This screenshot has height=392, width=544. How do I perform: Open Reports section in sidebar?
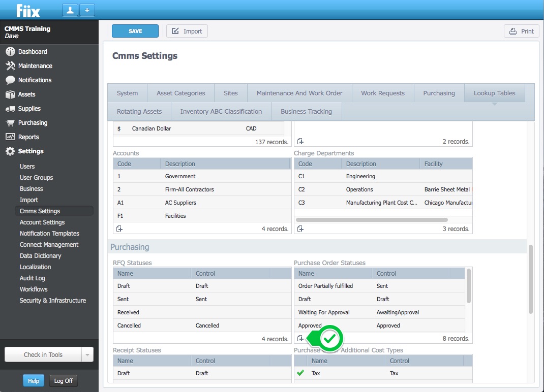pyautogui.click(x=28, y=137)
